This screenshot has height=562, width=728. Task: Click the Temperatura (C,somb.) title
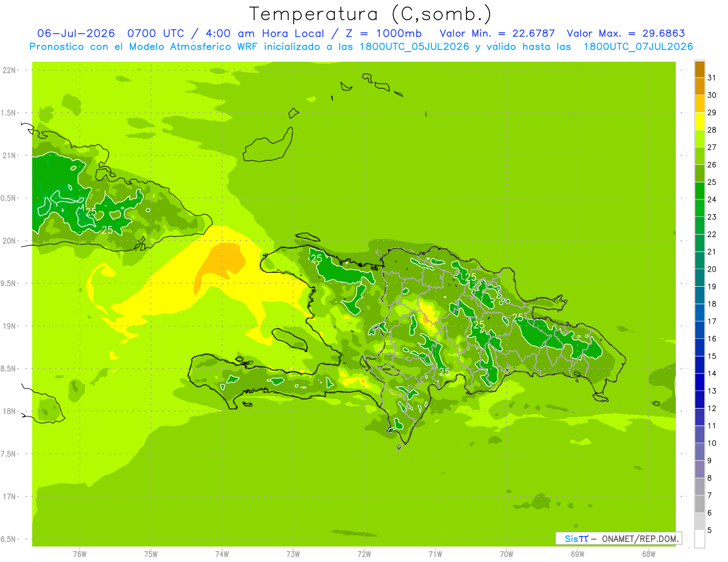coord(370,14)
